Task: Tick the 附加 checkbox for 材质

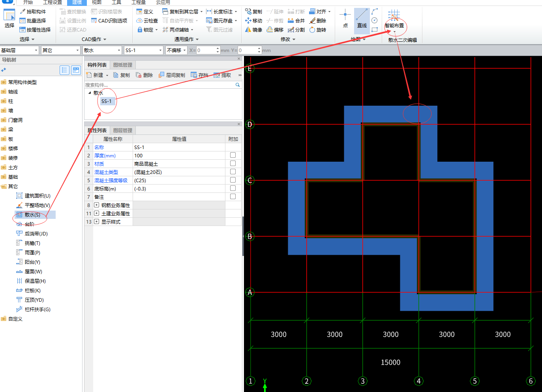Action: pos(233,163)
